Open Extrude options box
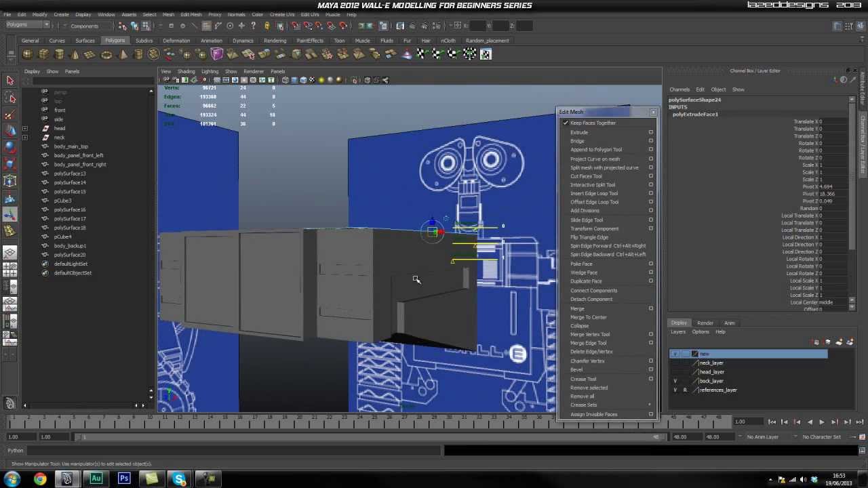Image resolution: width=868 pixels, height=488 pixels. click(x=651, y=132)
